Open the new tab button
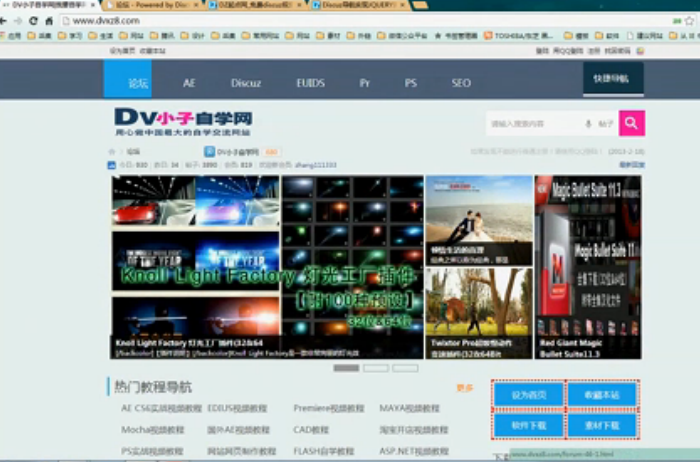Viewport: 700px width, 462px height. click(420, 5)
